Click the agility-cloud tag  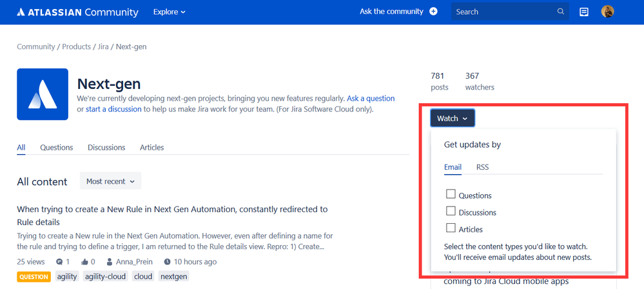(x=106, y=277)
